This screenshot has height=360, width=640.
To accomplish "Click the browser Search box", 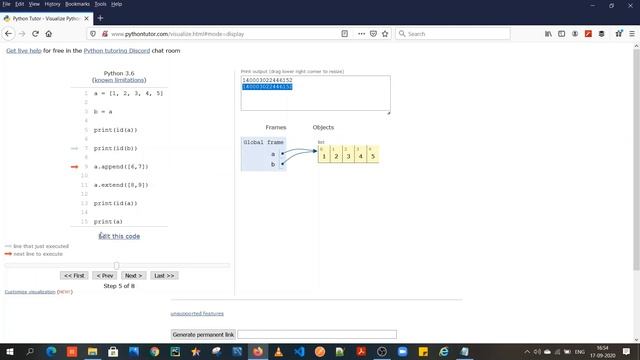I will (x=453, y=34).
